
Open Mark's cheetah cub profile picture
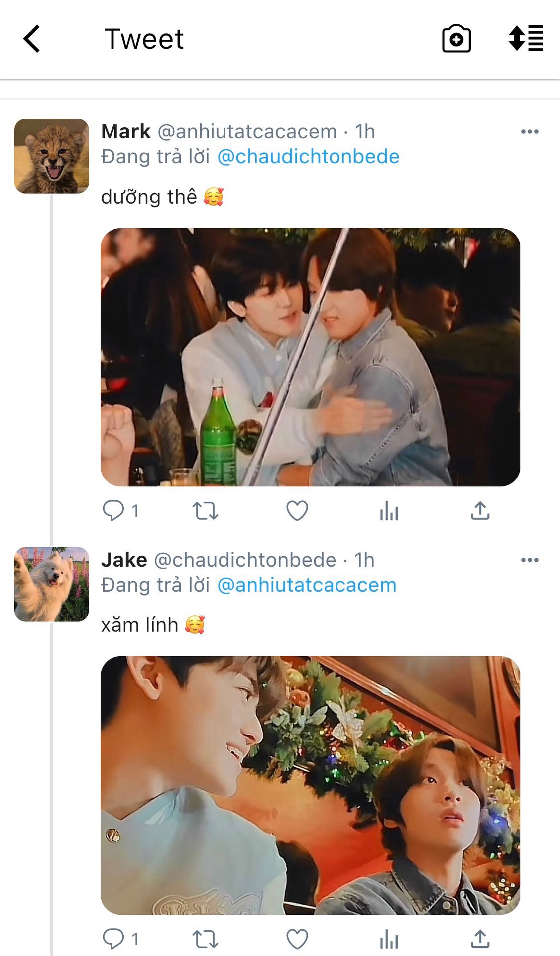52,156
